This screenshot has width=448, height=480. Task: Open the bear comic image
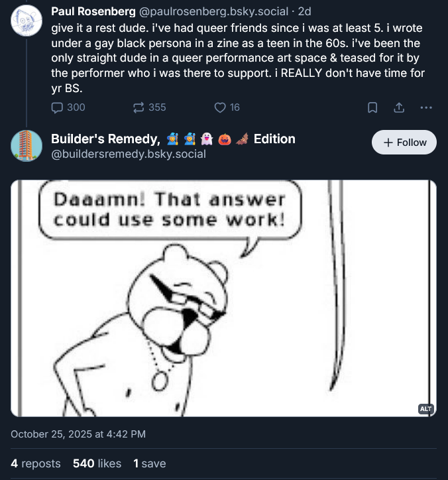(x=223, y=298)
